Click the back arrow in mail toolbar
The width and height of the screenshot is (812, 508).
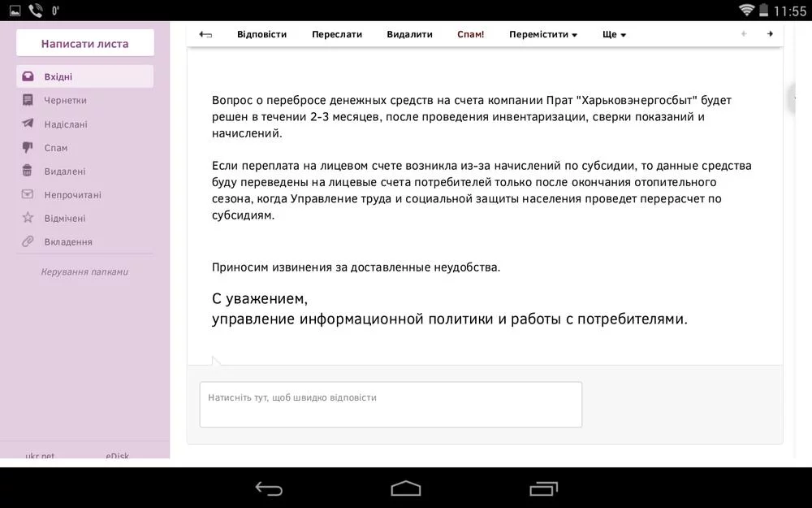click(205, 34)
